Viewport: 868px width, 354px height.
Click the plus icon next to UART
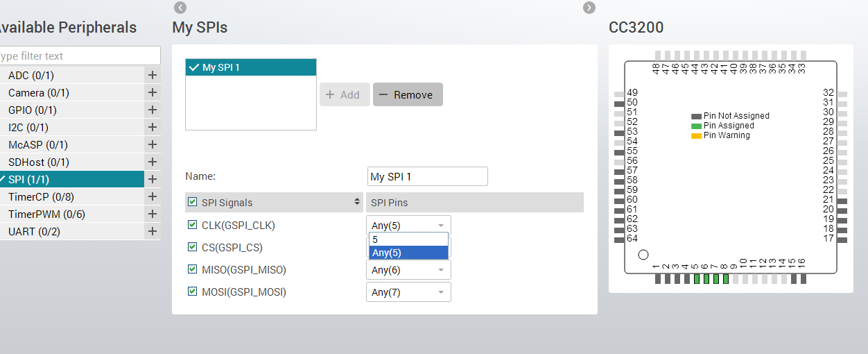point(153,231)
